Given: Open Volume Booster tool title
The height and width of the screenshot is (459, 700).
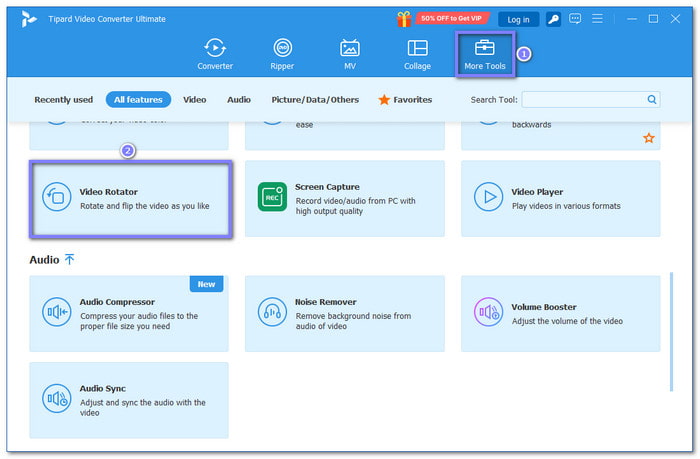Looking at the screenshot, I should (544, 307).
